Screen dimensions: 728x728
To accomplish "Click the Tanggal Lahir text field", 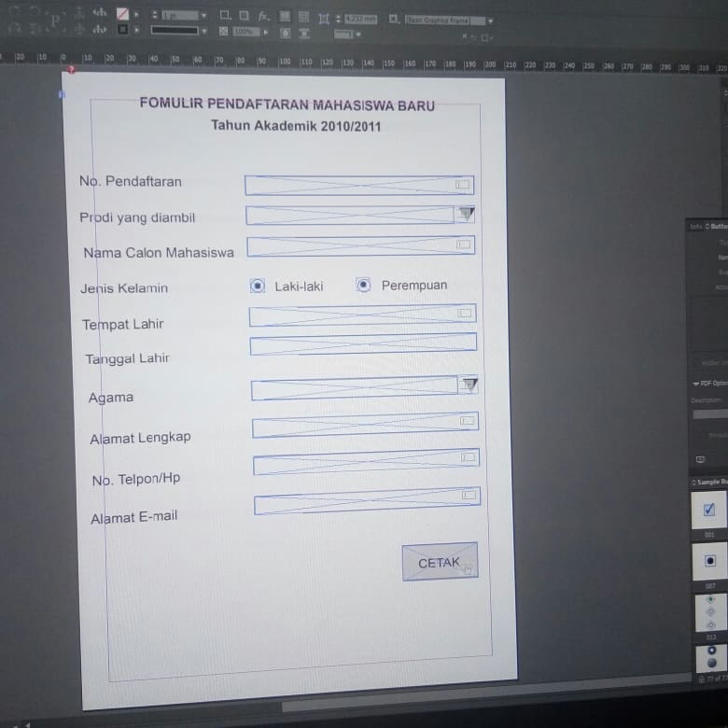I will [363, 344].
